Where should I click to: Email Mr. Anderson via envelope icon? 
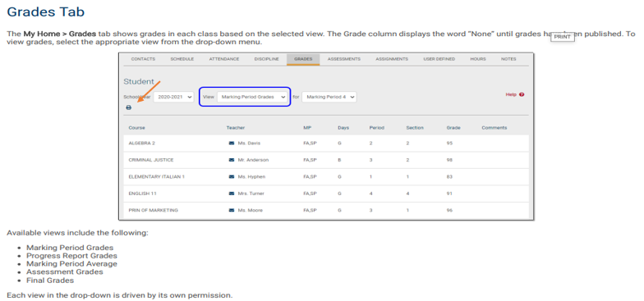(232, 160)
